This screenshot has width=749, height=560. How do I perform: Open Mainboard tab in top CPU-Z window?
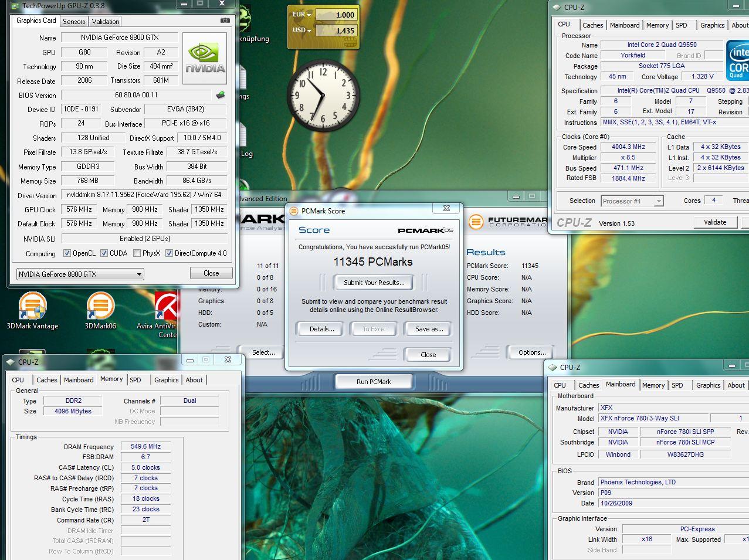pyautogui.click(x=625, y=25)
